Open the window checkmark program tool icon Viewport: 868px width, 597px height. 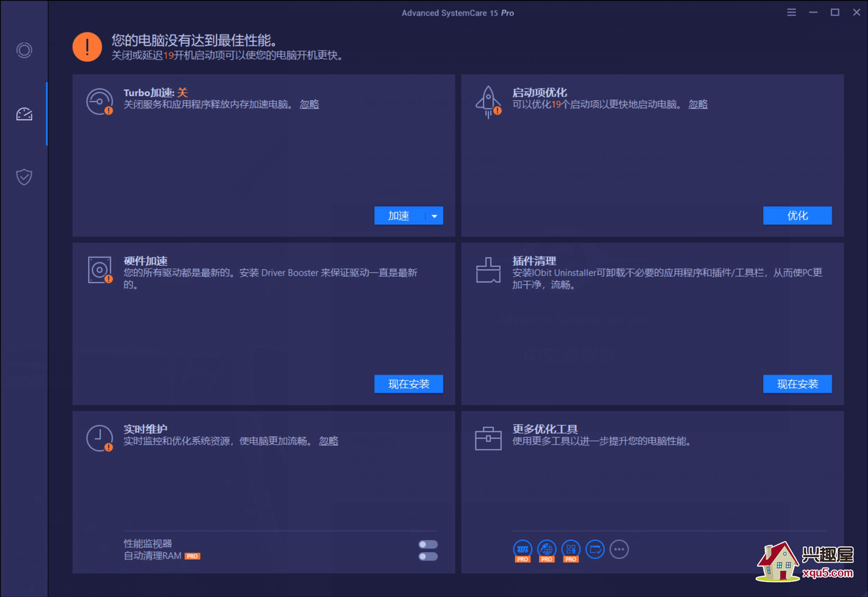(x=595, y=549)
